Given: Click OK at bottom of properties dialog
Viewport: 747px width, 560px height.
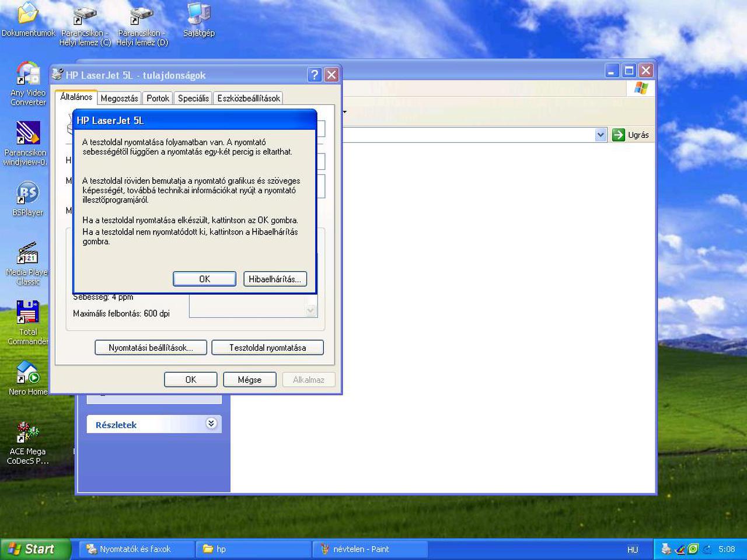Looking at the screenshot, I should pyautogui.click(x=191, y=380).
